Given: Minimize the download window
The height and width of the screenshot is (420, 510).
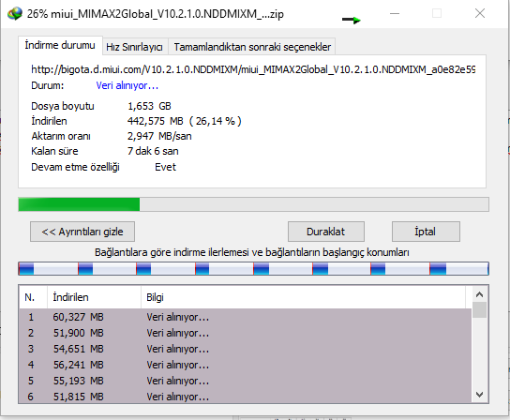Looking at the screenshot, I should pyautogui.click(x=395, y=14).
